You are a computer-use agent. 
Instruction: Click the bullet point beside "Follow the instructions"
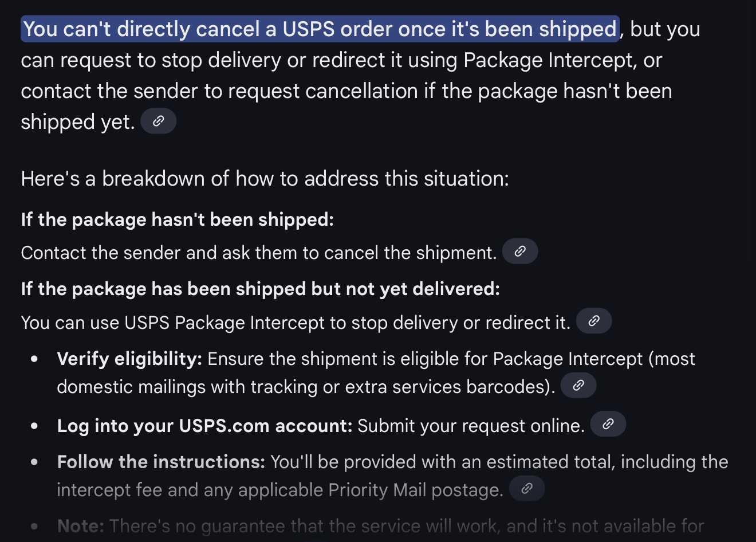click(34, 462)
